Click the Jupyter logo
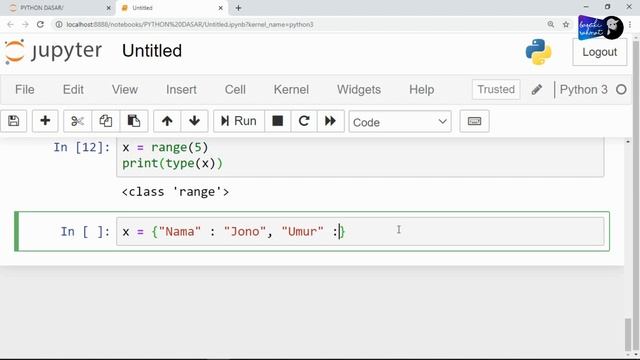Viewport: 640px width, 360px height. 53,51
